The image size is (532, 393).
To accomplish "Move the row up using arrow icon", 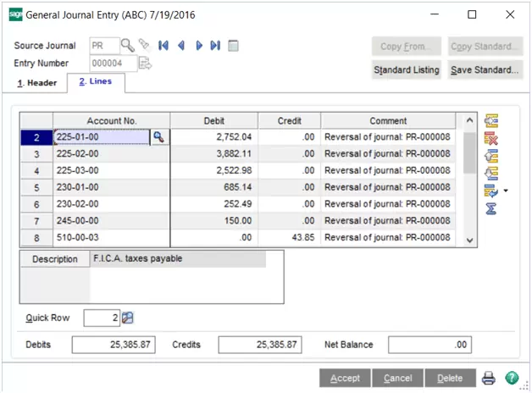I will [490, 156].
